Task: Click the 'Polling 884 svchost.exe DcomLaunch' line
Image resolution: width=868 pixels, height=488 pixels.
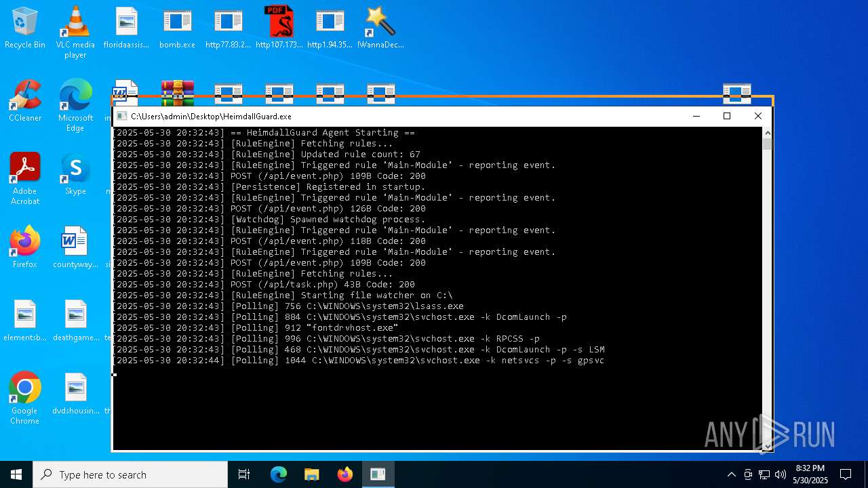Action: pyautogui.click(x=340, y=317)
